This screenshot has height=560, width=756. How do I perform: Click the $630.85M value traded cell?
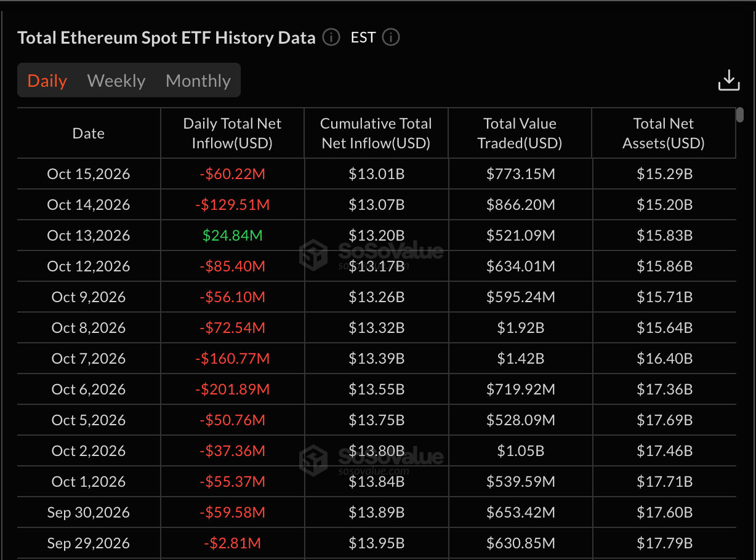521,543
